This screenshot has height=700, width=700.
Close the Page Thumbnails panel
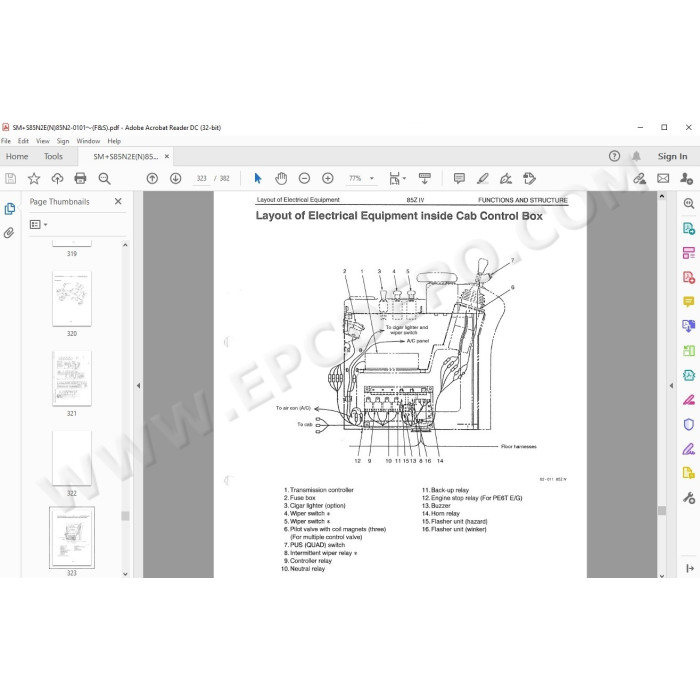[118, 201]
